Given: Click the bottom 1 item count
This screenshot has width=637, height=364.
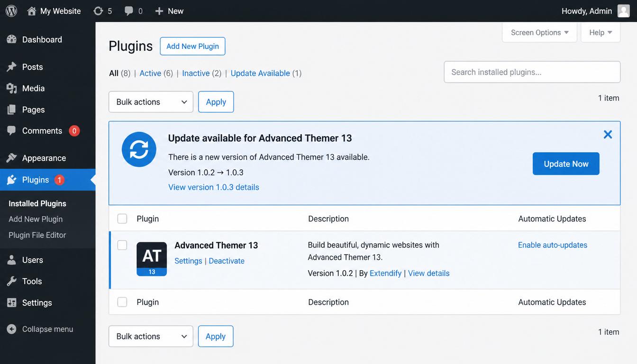Looking at the screenshot, I should click(x=609, y=332).
